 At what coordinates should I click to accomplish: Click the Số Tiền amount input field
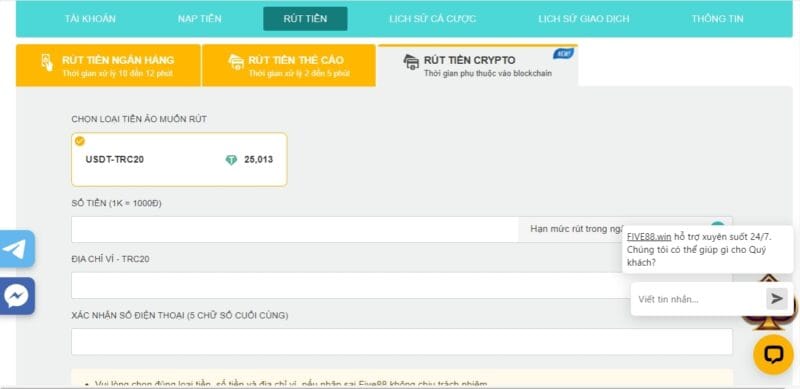pos(295,229)
